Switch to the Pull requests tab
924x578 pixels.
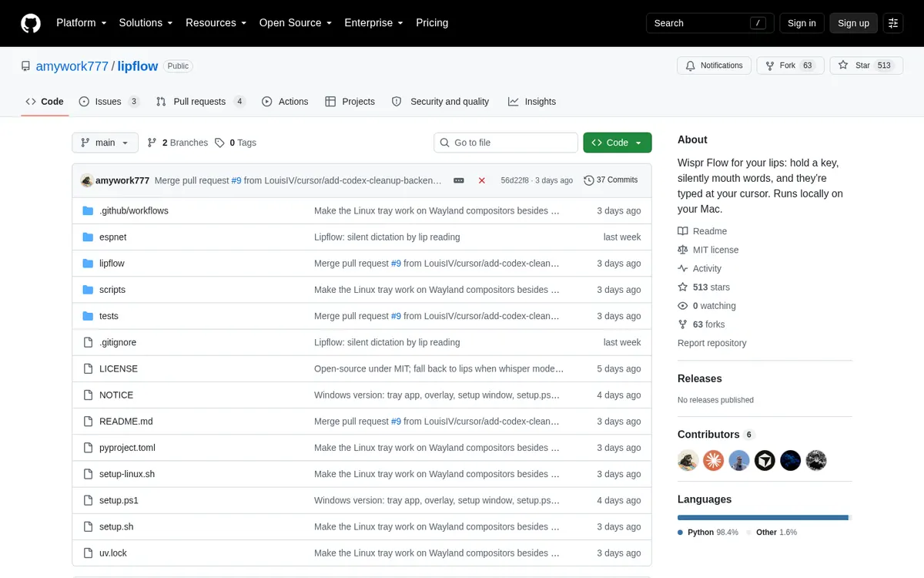200,102
